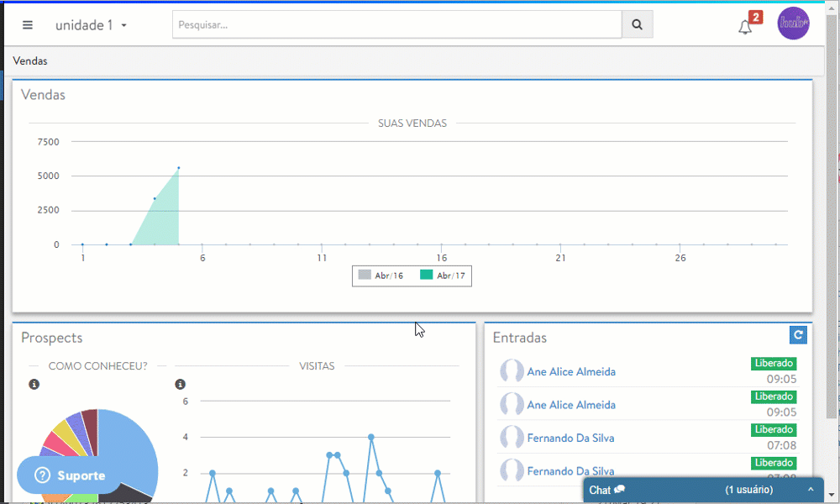
Task: Click first Fernando Da Silva's avatar
Action: 512,438
